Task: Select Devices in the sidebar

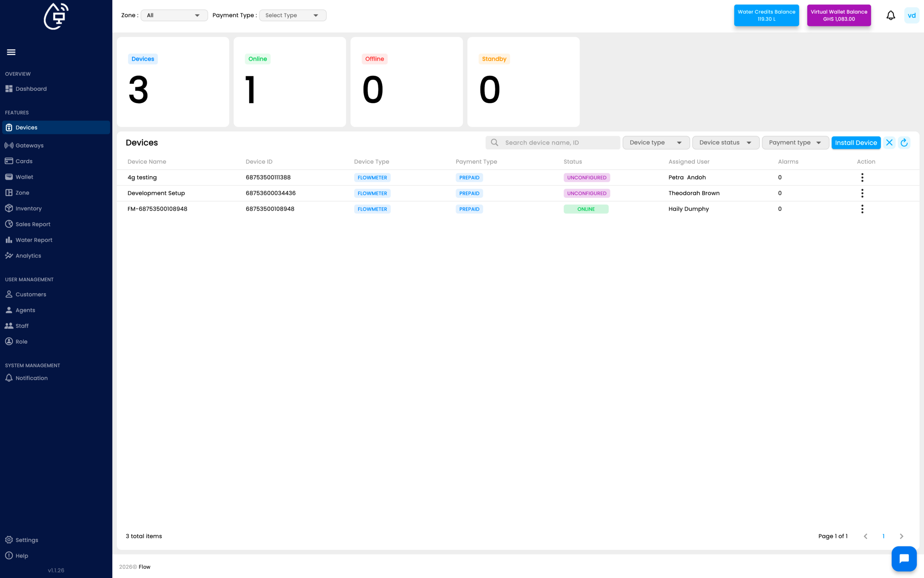Action: (x=56, y=127)
